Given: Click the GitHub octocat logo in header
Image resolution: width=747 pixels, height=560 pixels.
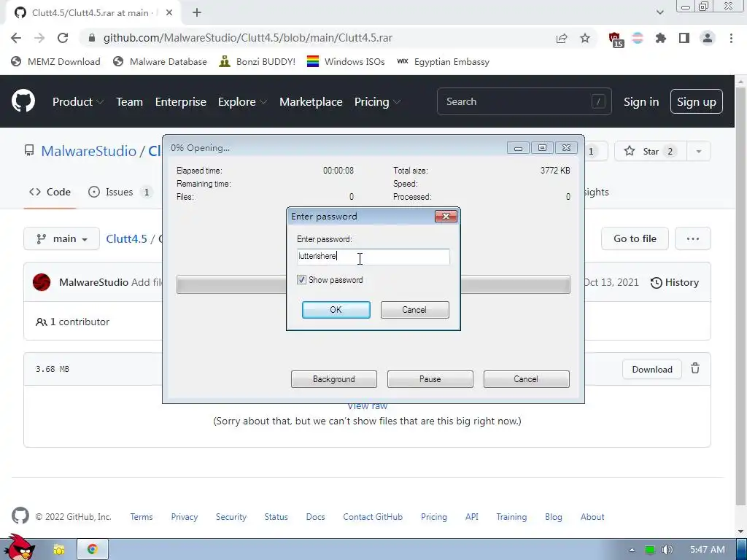Looking at the screenshot, I should click(x=23, y=101).
